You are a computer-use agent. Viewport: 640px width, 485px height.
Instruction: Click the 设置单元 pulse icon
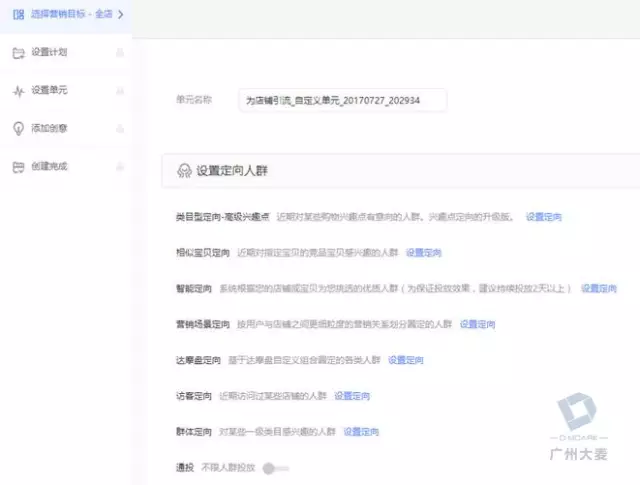click(x=18, y=90)
